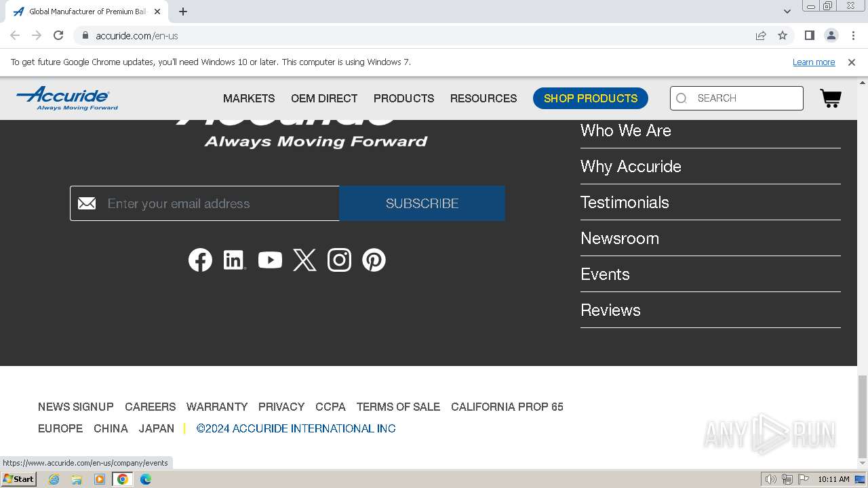Screen dimensions: 868x488
Task: Click the SEARCH input field
Action: point(736,98)
